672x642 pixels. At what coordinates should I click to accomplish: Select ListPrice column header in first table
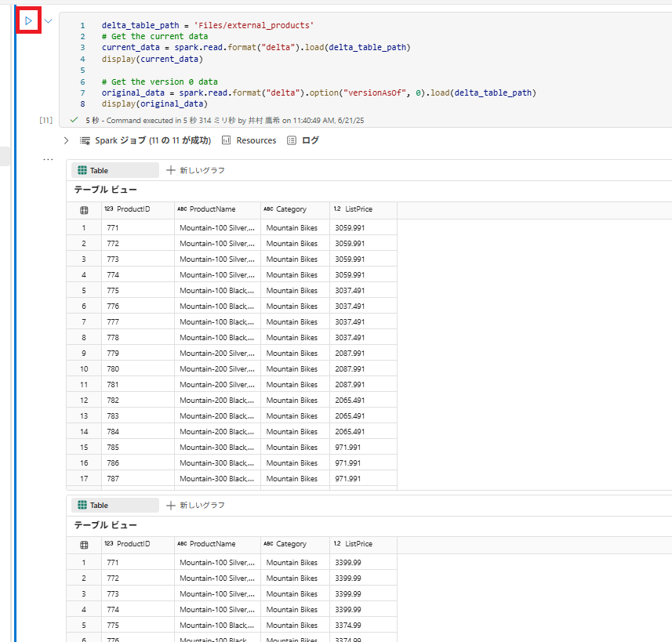coord(363,209)
